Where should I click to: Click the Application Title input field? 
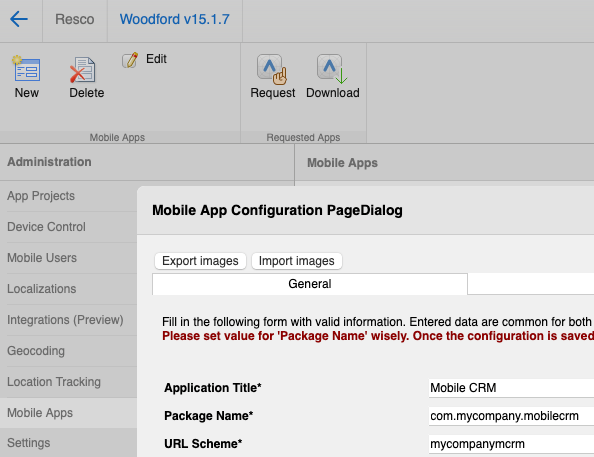511,388
